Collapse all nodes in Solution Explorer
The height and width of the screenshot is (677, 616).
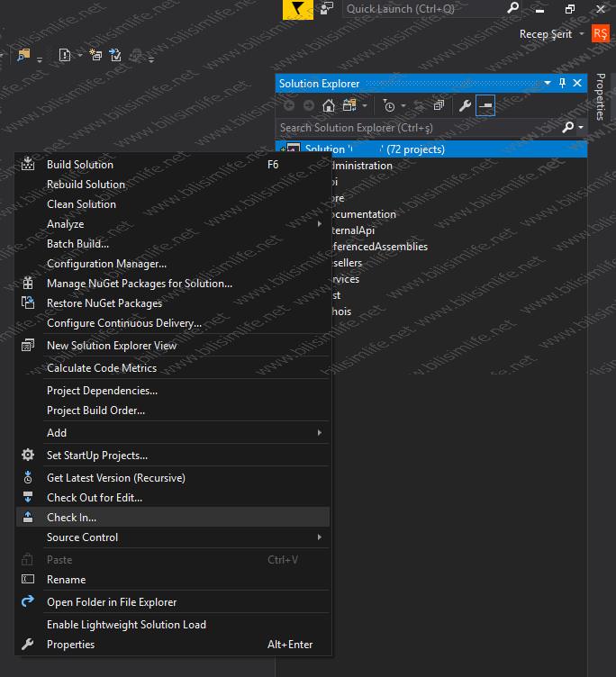439,105
